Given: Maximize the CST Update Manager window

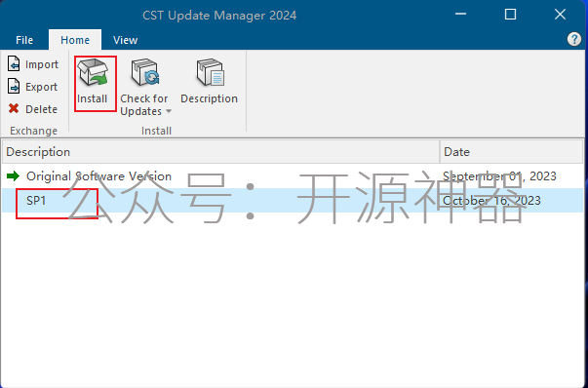Looking at the screenshot, I should [x=510, y=15].
